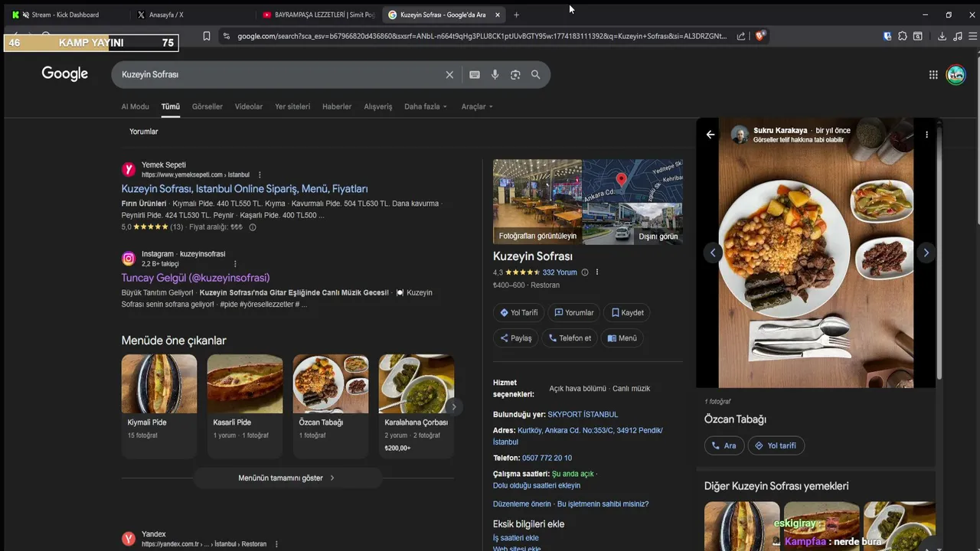
Task: Switch to the Videolar tab
Action: pos(249,106)
